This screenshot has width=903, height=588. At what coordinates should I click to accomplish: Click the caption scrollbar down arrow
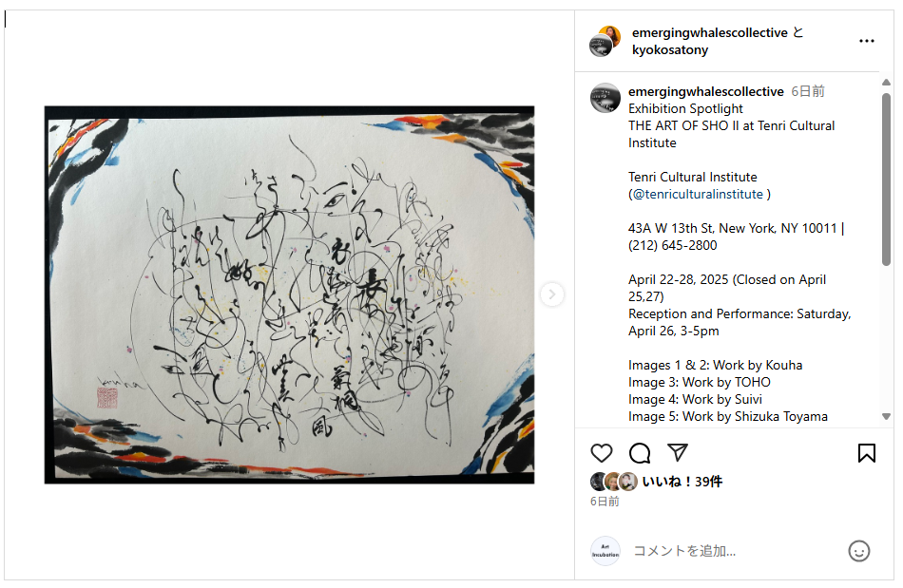pyautogui.click(x=886, y=417)
